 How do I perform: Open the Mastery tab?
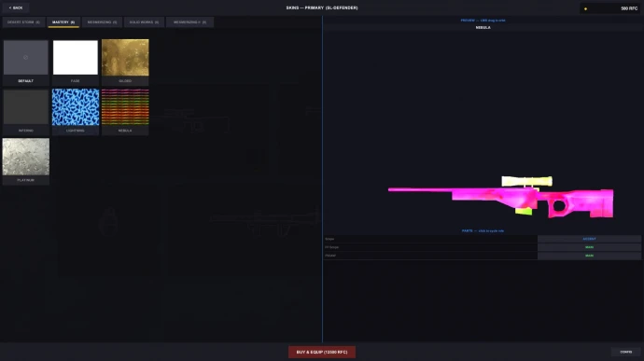pos(63,22)
